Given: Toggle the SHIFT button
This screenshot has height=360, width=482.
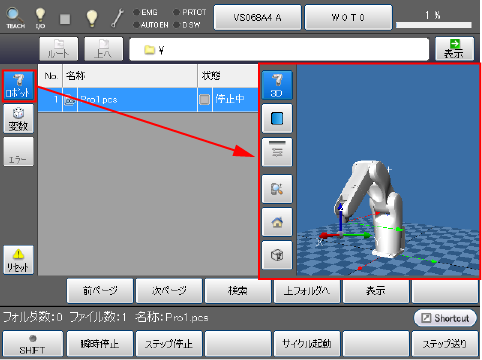Looking at the screenshot, I should pyautogui.click(x=32, y=344).
